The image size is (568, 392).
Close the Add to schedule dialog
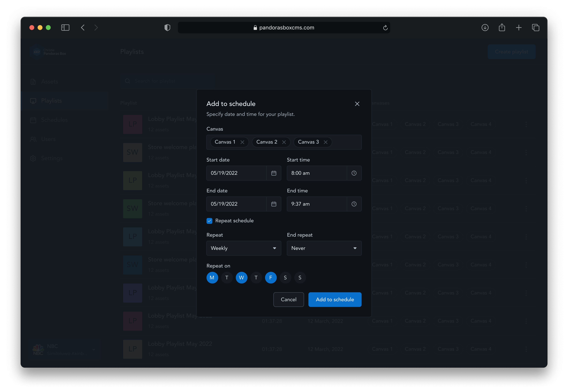click(x=357, y=104)
